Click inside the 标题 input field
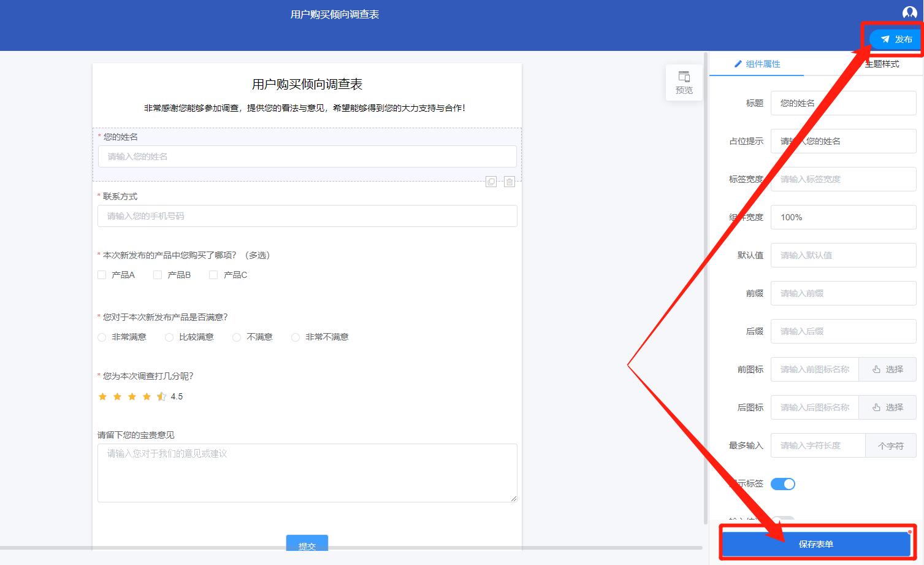 click(843, 103)
